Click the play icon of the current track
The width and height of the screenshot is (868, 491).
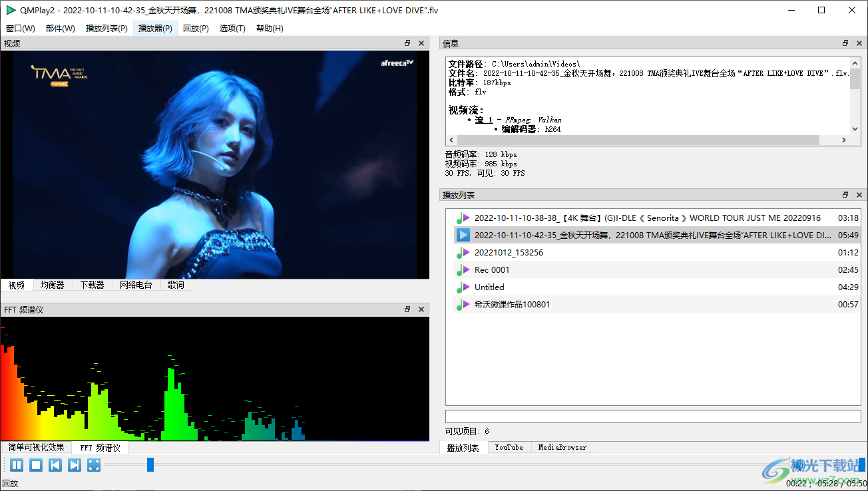tap(463, 235)
